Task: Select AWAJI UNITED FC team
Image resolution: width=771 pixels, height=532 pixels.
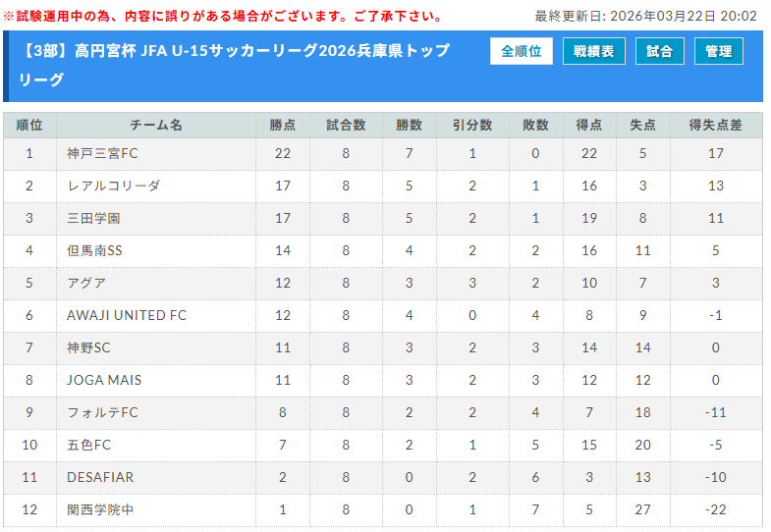Action: pos(127,315)
